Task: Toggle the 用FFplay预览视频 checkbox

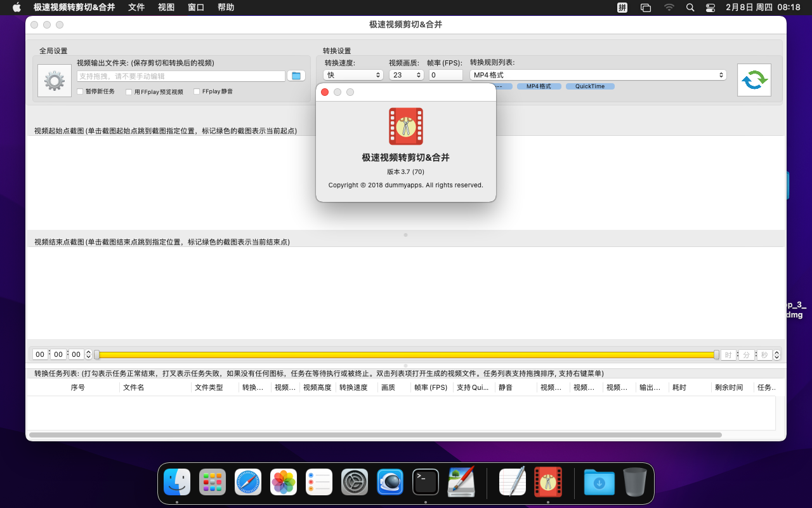Action: [129, 91]
